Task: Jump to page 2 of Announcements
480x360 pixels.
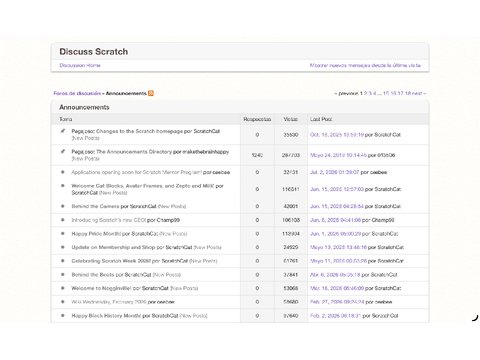Action: [365, 93]
